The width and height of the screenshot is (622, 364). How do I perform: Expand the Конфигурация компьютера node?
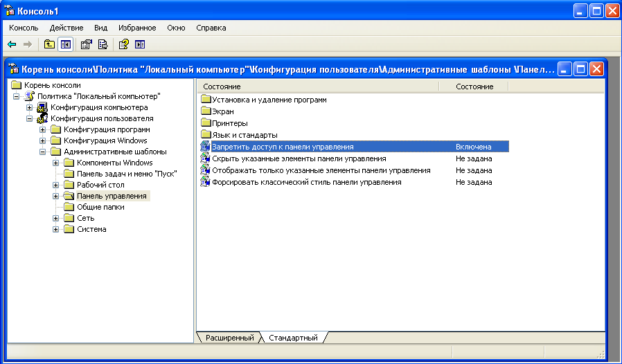29,107
